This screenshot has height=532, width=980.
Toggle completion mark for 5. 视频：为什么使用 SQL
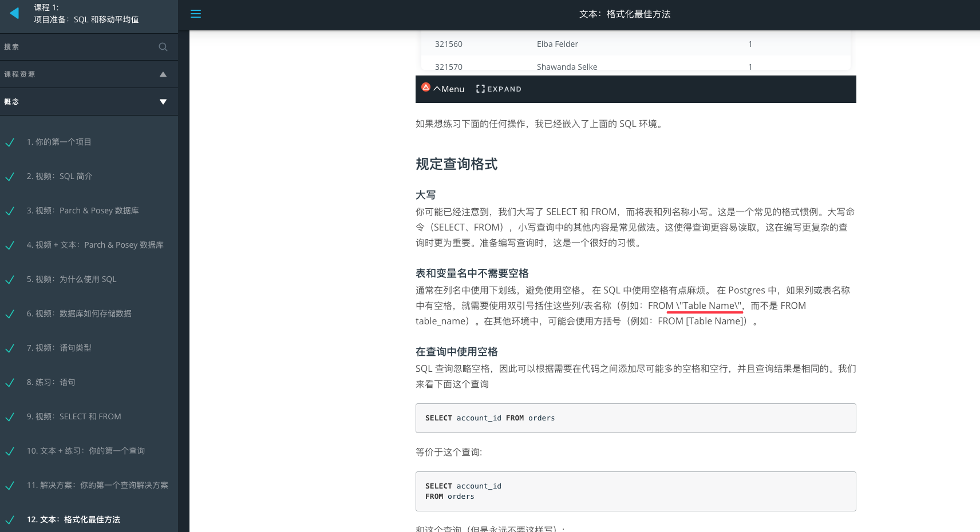[x=10, y=280]
